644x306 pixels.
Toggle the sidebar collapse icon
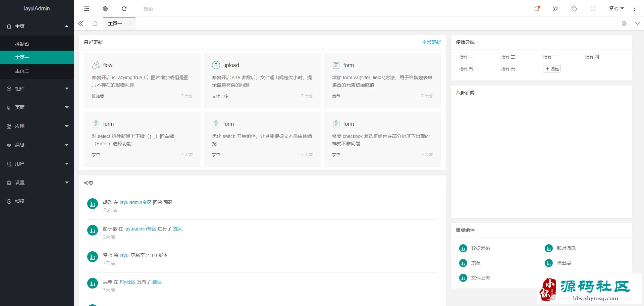point(87,9)
